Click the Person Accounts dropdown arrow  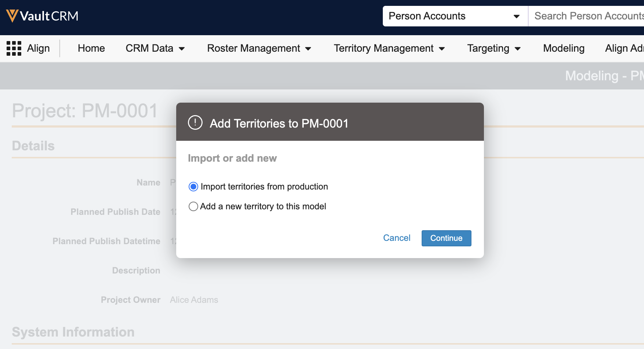coord(517,16)
